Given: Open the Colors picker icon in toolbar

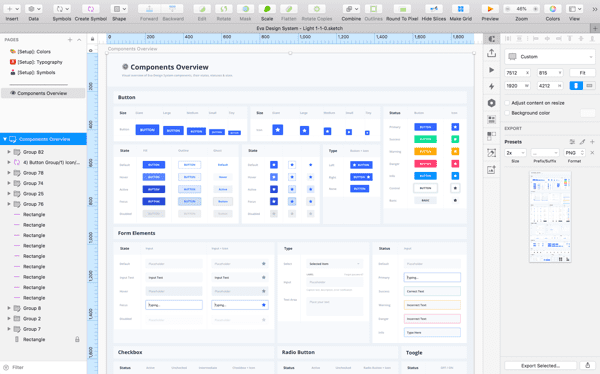Looking at the screenshot, I should 553,9.
